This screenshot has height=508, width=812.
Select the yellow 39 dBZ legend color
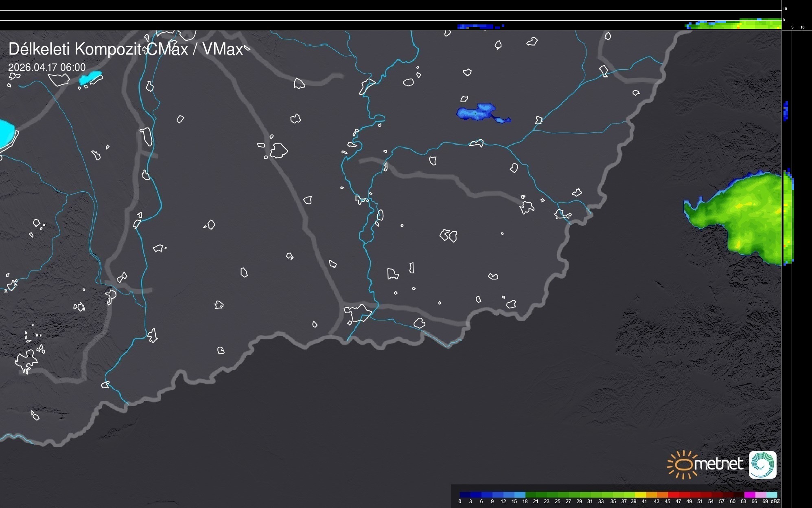[639, 495]
